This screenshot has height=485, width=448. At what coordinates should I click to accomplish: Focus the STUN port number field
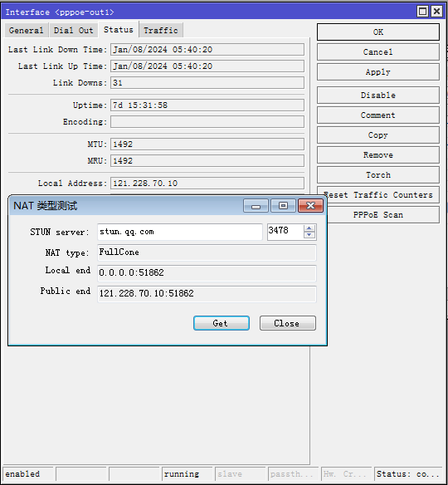pos(285,232)
